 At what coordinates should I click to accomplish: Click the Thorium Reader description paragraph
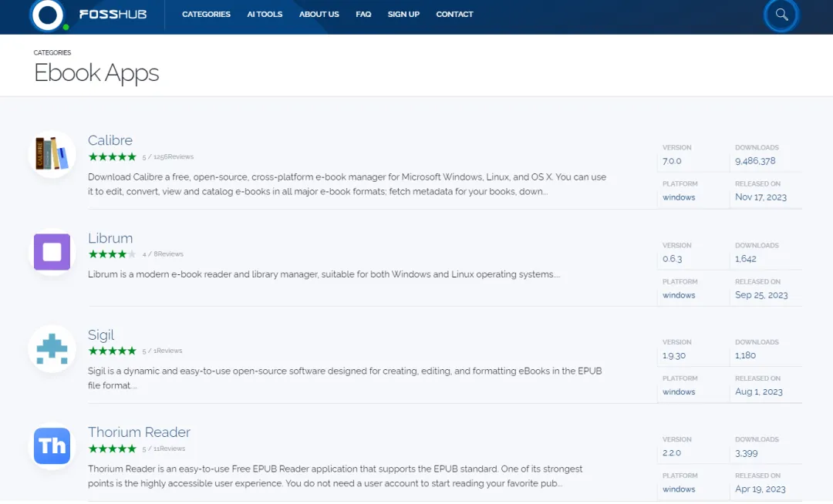pyautogui.click(x=336, y=476)
